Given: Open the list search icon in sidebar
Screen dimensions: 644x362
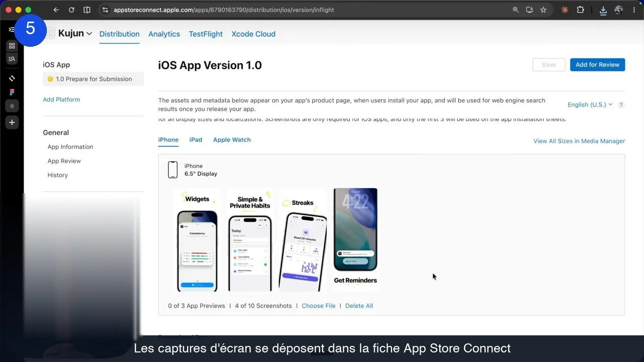Looking at the screenshot, I should pyautogui.click(x=12, y=59).
